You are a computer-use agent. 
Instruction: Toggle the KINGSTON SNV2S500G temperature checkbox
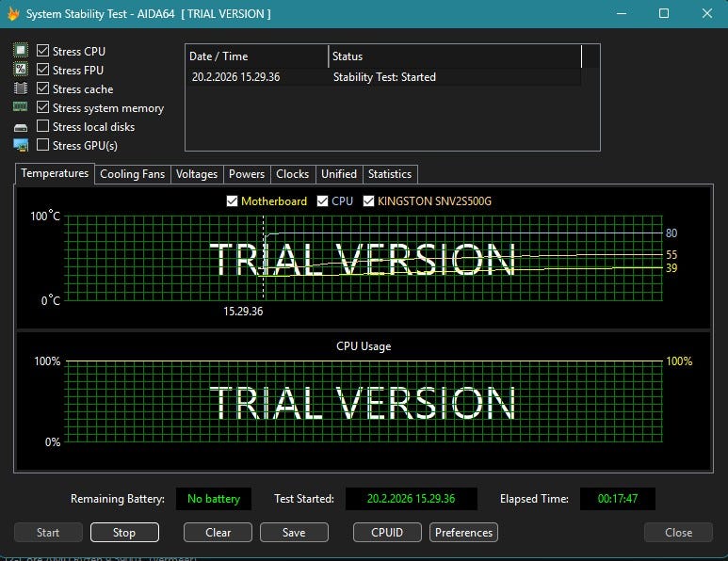click(369, 201)
